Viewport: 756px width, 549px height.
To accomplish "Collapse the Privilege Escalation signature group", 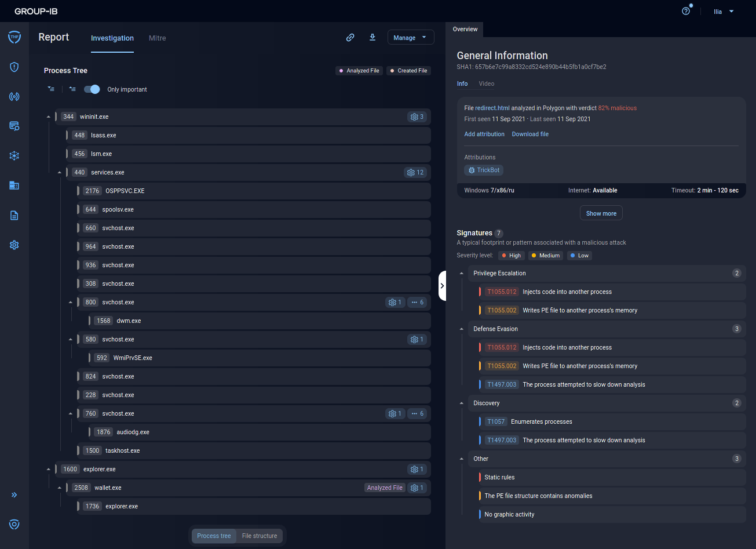I will pos(462,273).
